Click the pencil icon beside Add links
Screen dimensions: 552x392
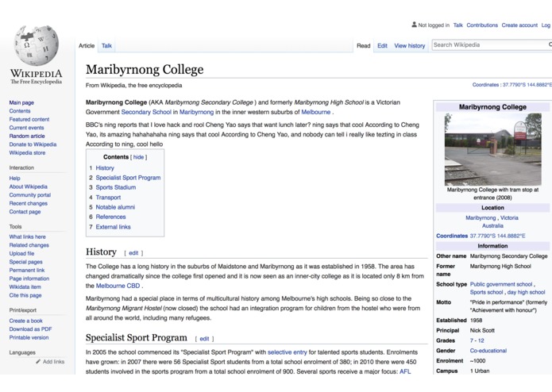pos(38,361)
